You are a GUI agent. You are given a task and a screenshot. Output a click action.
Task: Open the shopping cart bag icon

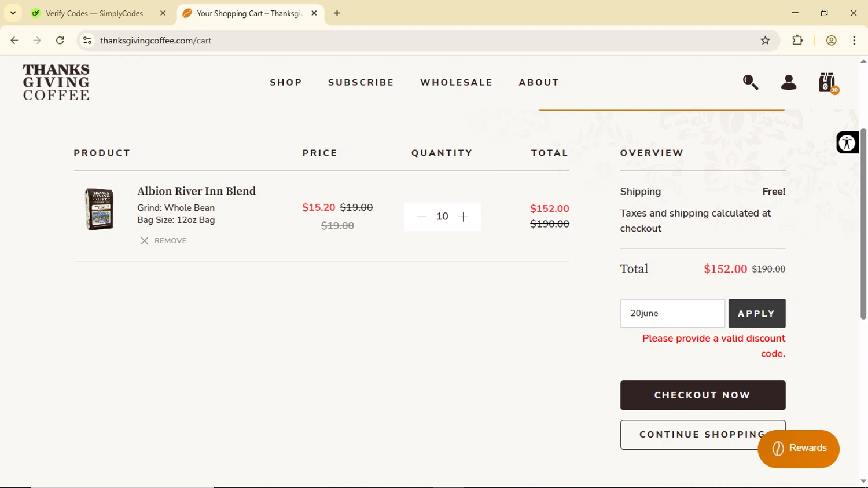tap(828, 83)
